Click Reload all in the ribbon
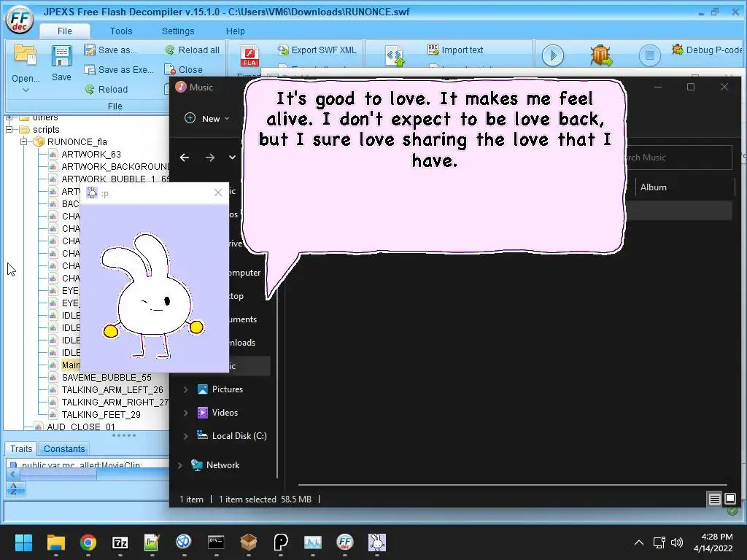Screen dimensions: 747x560 click(192, 50)
